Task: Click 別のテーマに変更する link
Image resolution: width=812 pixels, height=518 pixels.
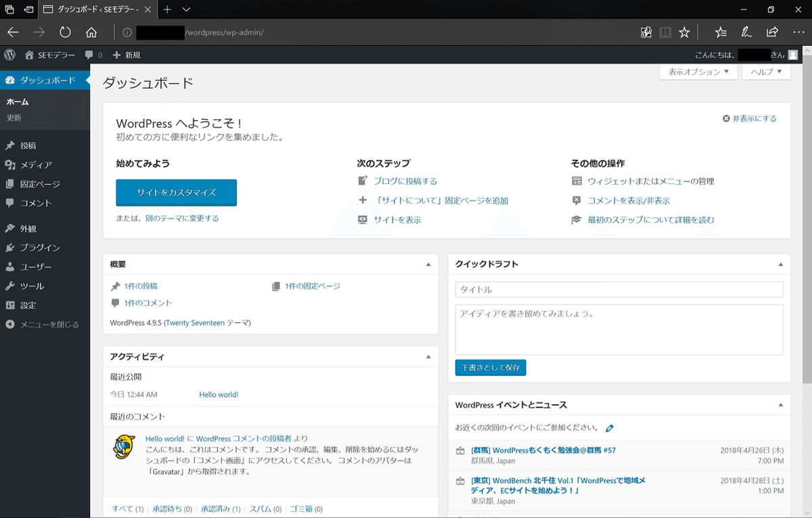Action: 182,219
